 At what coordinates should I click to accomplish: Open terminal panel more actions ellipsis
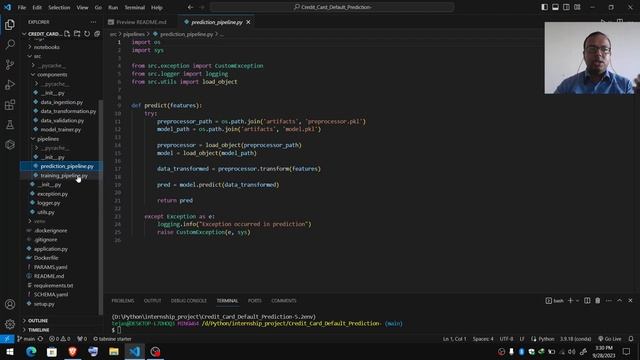click(609, 300)
